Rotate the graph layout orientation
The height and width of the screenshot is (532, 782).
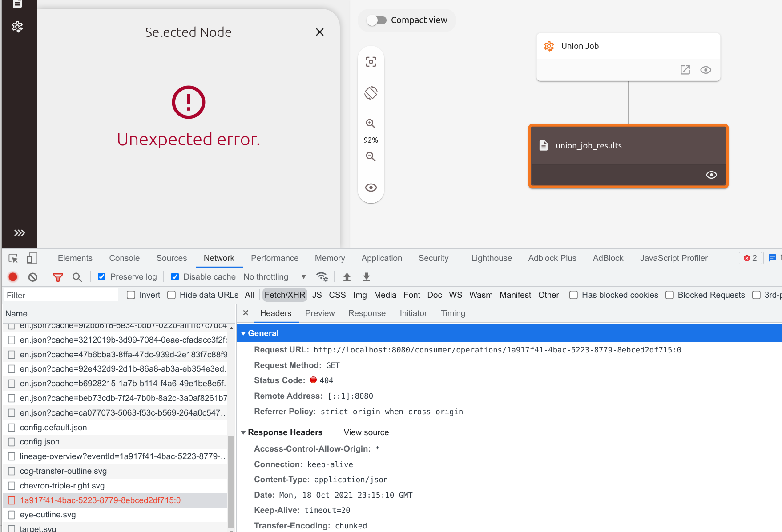(371, 92)
